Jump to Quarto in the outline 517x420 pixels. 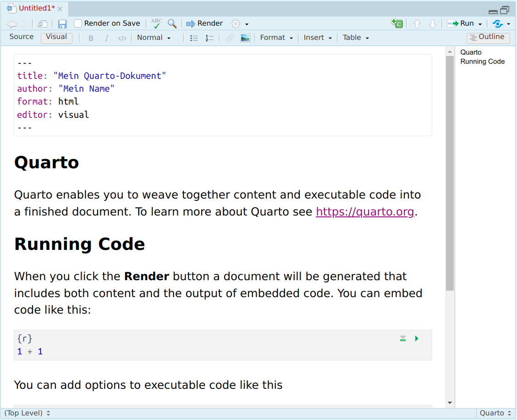tap(471, 52)
